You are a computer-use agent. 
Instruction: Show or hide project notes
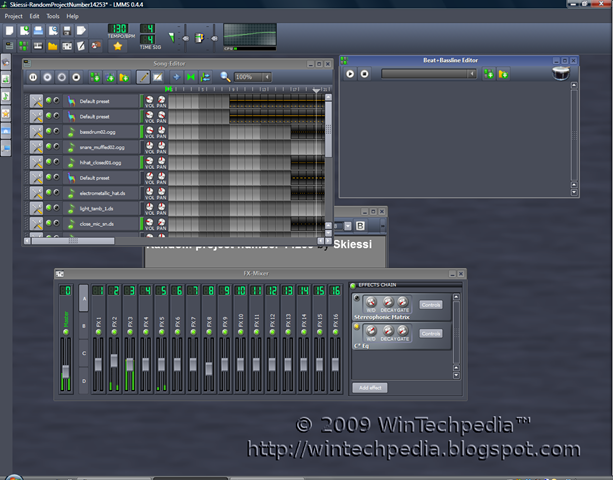[x=81, y=46]
